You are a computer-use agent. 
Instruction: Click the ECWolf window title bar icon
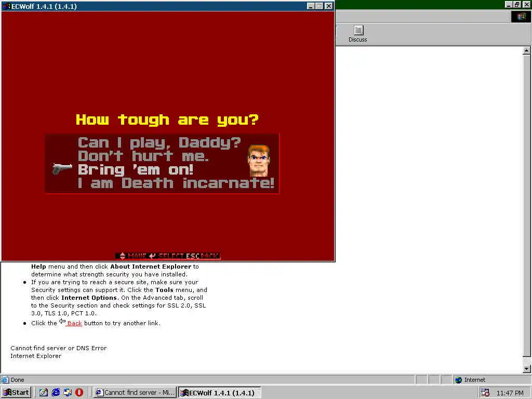(6, 6)
